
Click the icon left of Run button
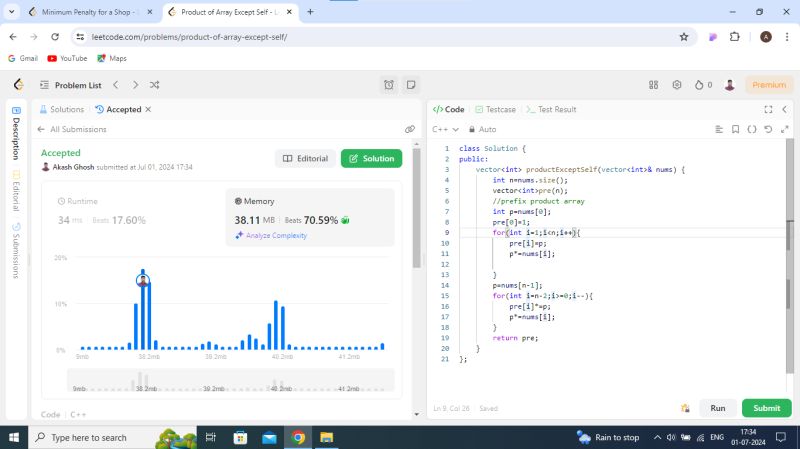685,408
